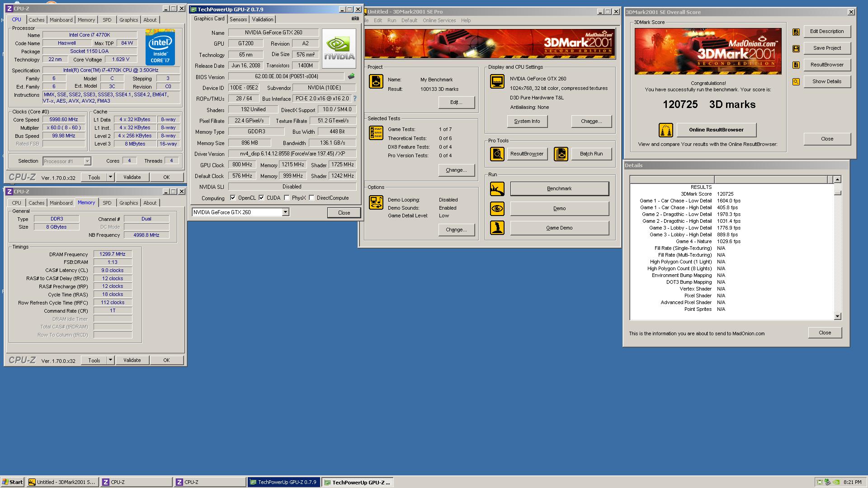Screen dimensions: 868x488
Task: Click the Batch Run button
Action: [591, 154]
